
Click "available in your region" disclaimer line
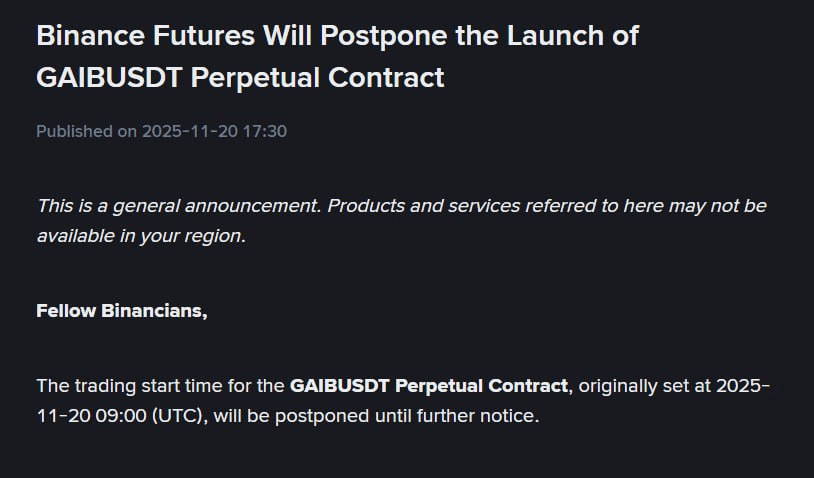click(x=141, y=236)
